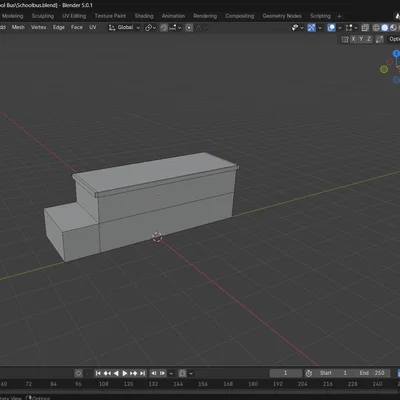Image resolution: width=400 pixels, height=400 pixels.
Task: Toggle the snapping magnet button
Action: pos(164,28)
